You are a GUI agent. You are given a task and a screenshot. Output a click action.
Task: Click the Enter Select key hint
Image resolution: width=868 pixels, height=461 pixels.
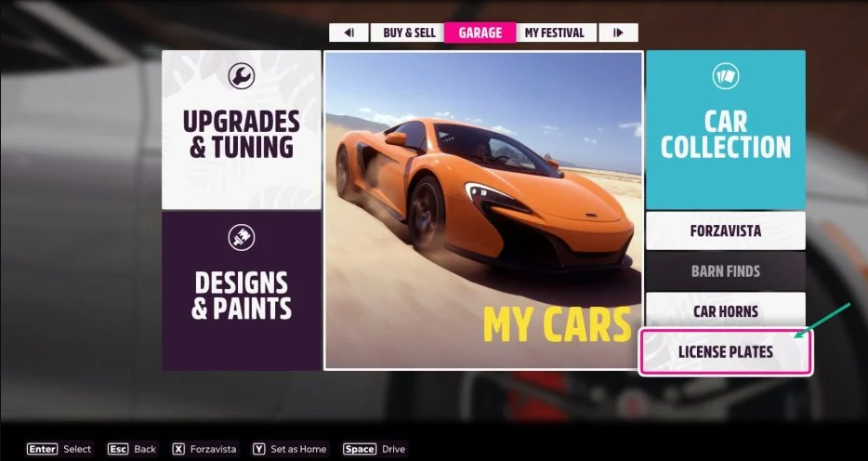(59, 449)
